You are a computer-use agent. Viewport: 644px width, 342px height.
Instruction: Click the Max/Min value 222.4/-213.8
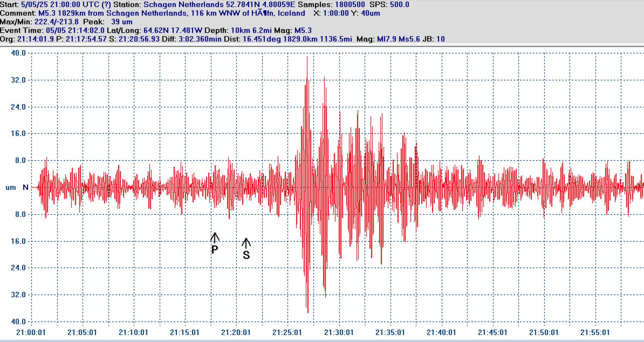point(56,22)
